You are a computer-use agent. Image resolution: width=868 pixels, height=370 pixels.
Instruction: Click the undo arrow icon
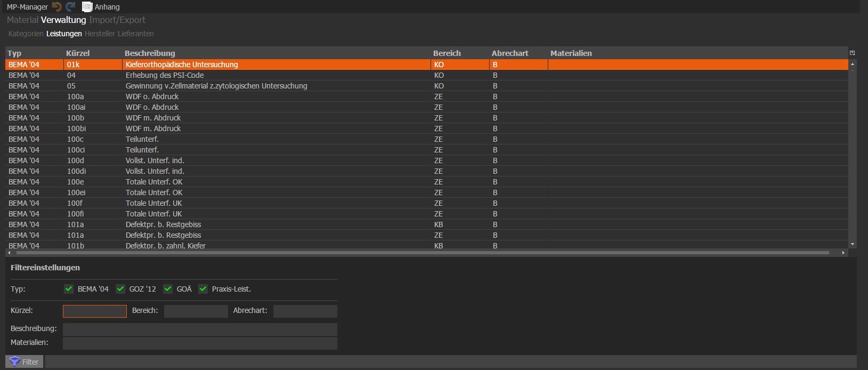pyautogui.click(x=56, y=7)
